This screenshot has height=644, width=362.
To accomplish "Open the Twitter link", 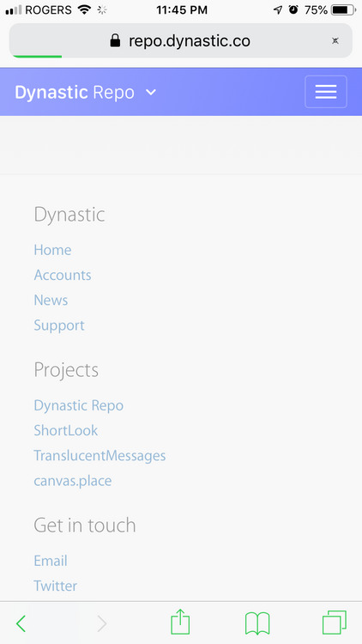I will [x=56, y=586].
